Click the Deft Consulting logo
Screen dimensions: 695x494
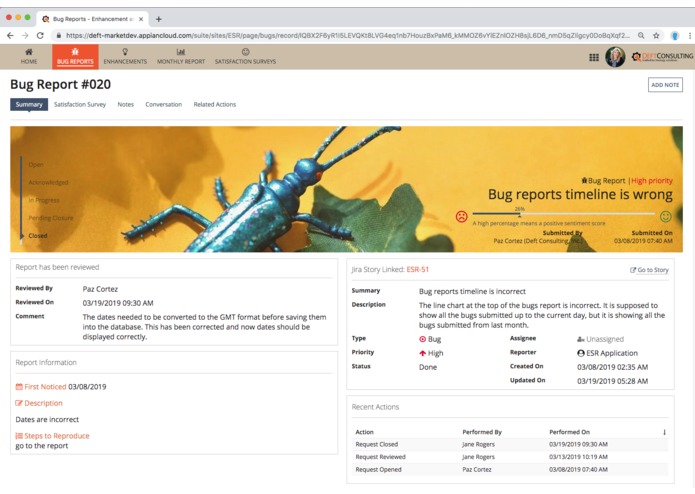pyautogui.click(x=662, y=57)
